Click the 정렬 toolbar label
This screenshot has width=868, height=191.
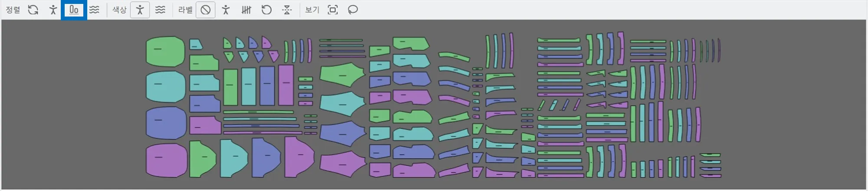(13, 10)
